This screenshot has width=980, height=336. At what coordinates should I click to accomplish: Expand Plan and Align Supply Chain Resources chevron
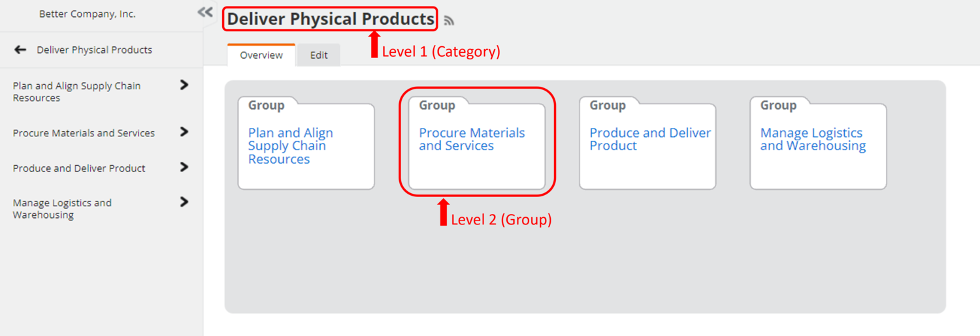[x=184, y=85]
